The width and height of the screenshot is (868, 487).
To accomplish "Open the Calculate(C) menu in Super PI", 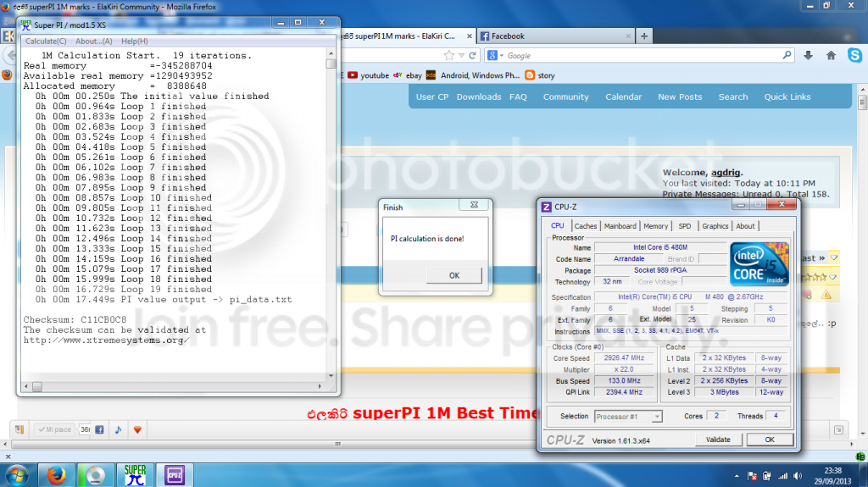I will [x=46, y=41].
